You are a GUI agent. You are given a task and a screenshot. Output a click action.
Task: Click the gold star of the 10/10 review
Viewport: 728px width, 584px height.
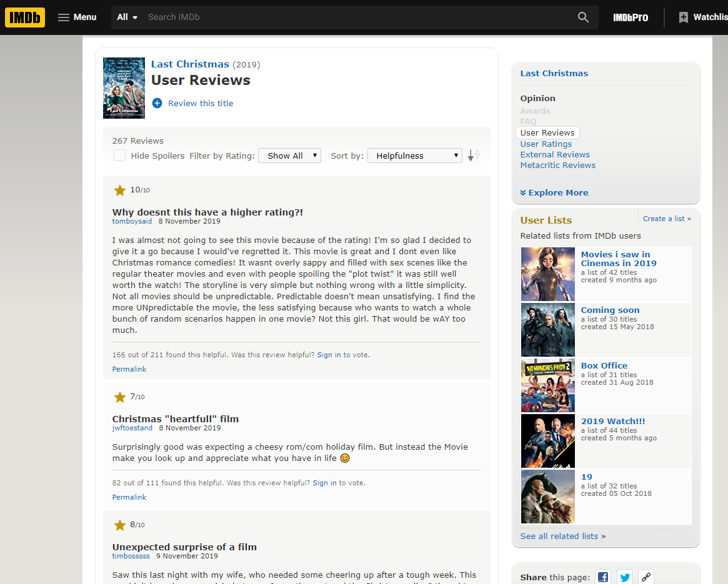(120, 191)
